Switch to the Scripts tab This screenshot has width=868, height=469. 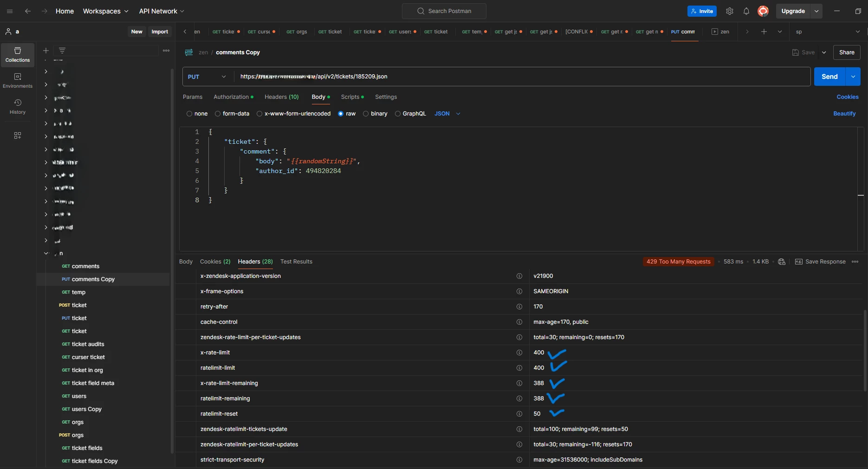[x=352, y=97]
